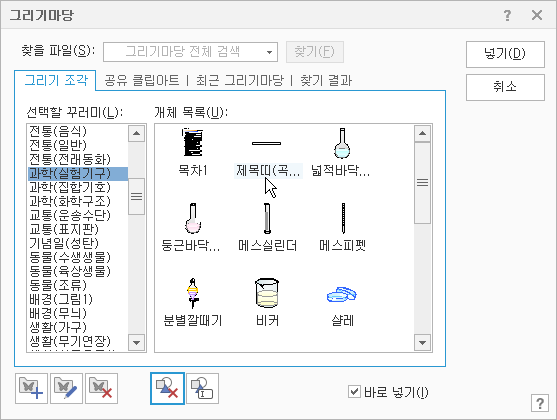Switch to the 공유 클립아트 tab
Viewport: 557px width, 420px height.
pos(141,80)
